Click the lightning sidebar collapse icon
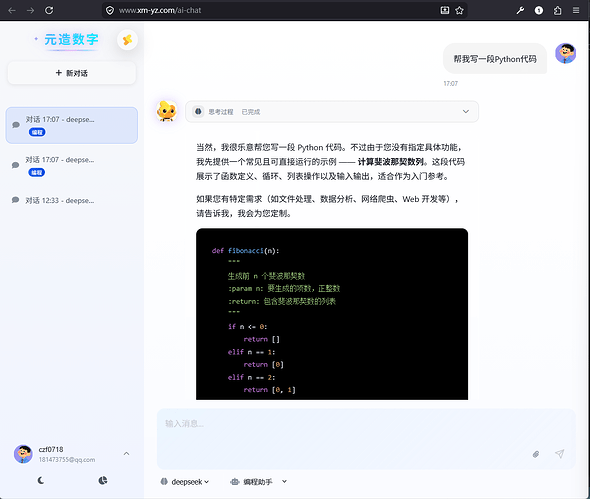This screenshot has width=590, height=499. [127, 40]
